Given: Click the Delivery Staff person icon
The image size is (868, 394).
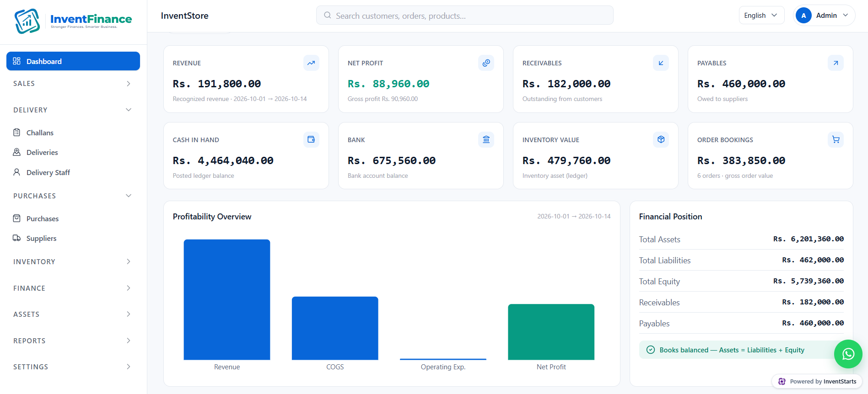Looking at the screenshot, I should click(17, 172).
